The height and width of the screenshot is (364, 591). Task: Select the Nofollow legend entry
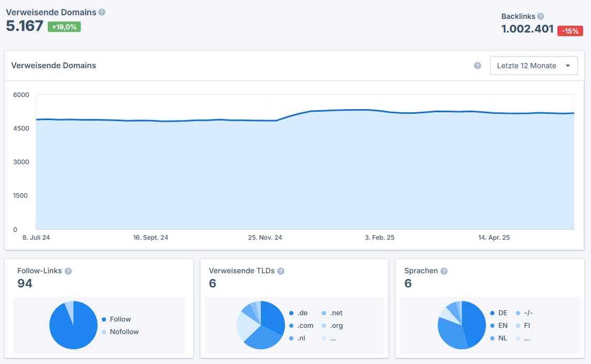pos(120,331)
